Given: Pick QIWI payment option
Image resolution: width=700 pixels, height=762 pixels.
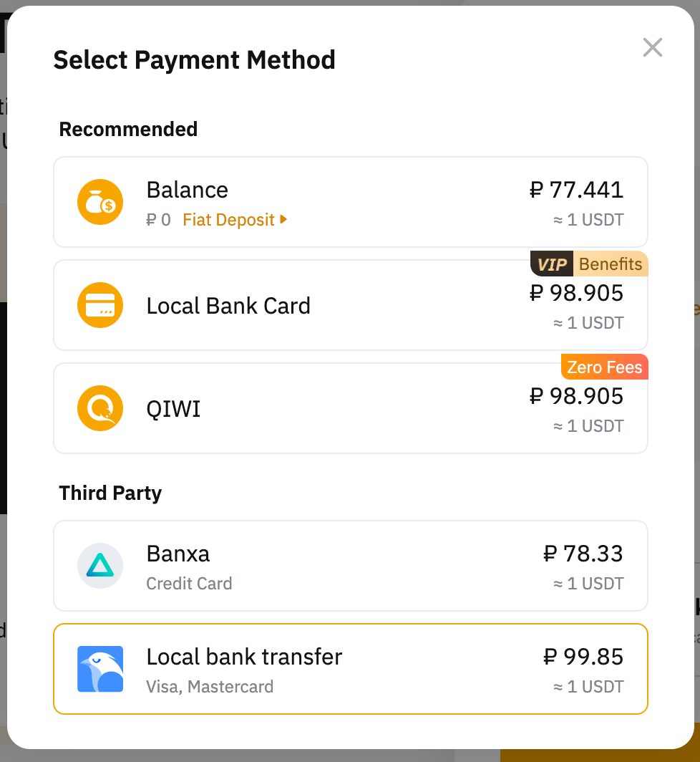Looking at the screenshot, I should coord(351,408).
